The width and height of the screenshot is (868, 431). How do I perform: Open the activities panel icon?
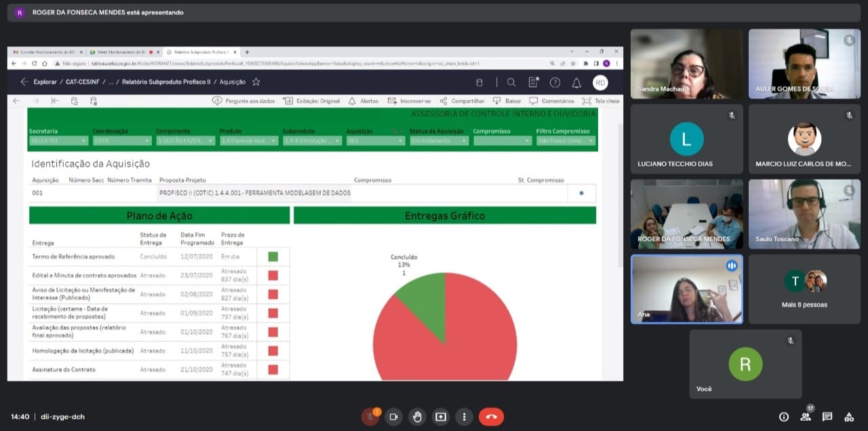848,417
